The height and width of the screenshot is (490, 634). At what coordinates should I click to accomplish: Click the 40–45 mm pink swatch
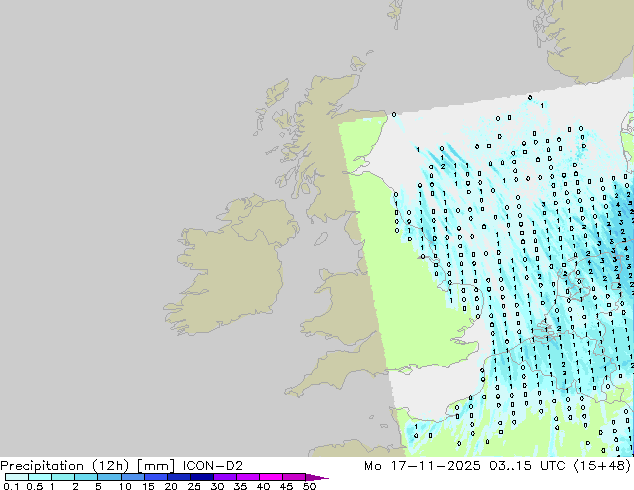point(271,477)
